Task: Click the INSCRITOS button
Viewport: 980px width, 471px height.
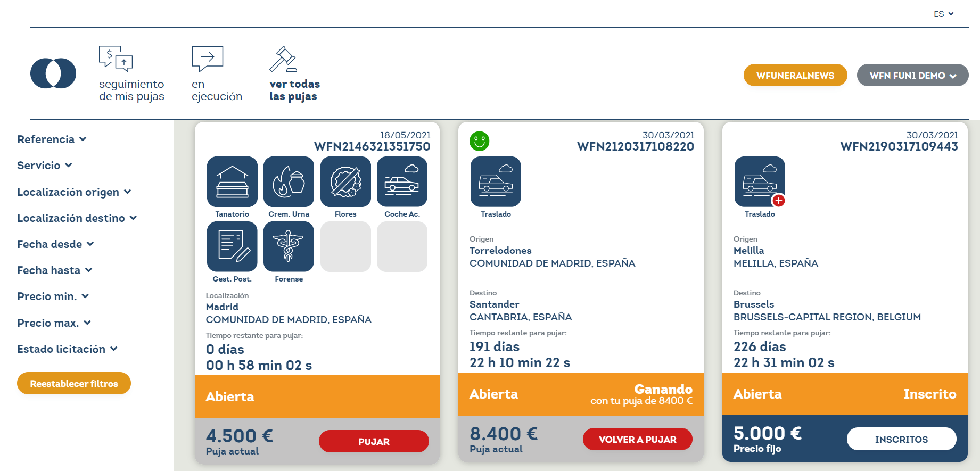Action: [901, 439]
